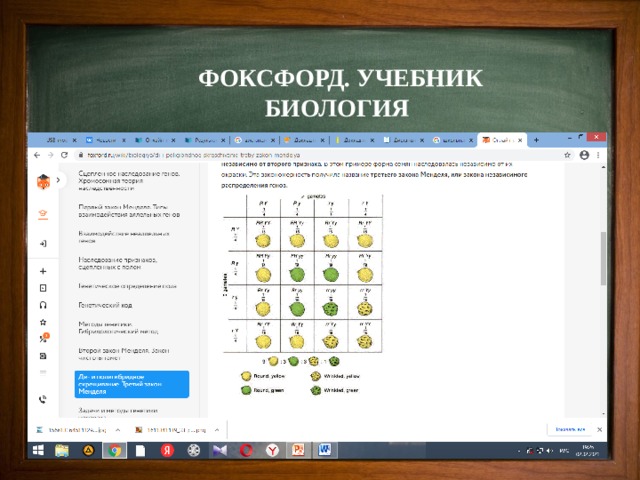This screenshot has width=640, height=480.
Task: Open the Windows Start menu
Action: pos(38,450)
